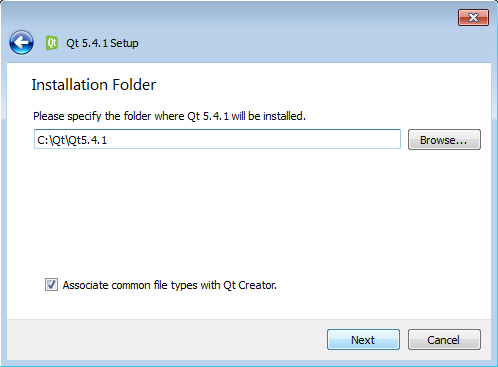Click into the installation folder path field

[217, 139]
